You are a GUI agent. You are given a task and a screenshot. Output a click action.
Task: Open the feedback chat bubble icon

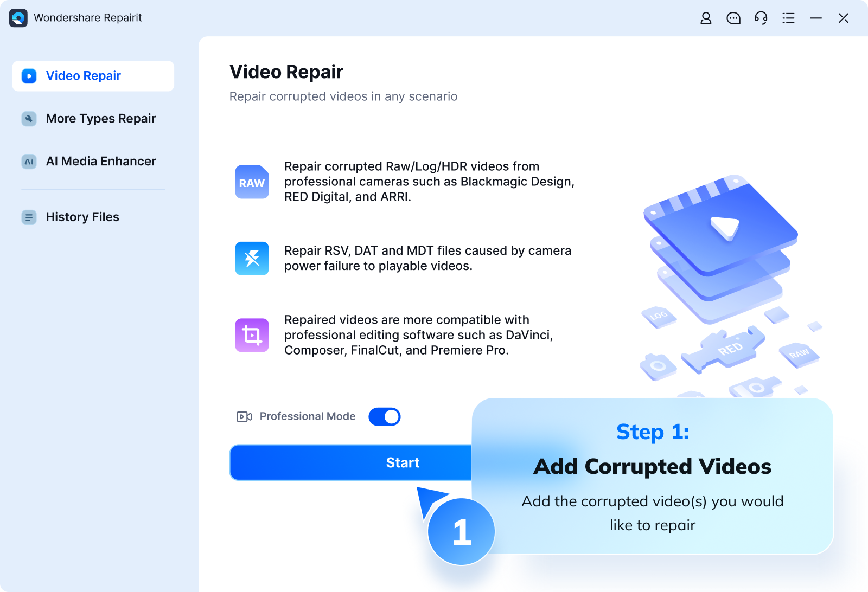733,18
